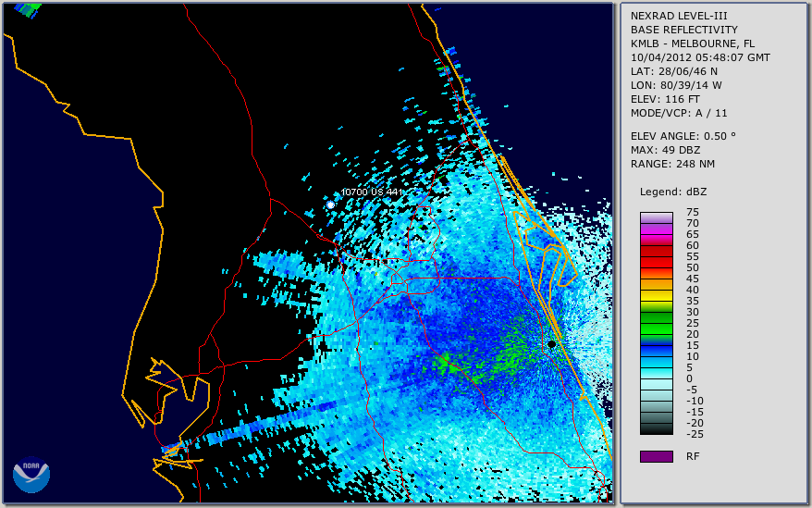This screenshot has width=812, height=508.
Task: Click the 'RF' legend label
Action: (693, 457)
